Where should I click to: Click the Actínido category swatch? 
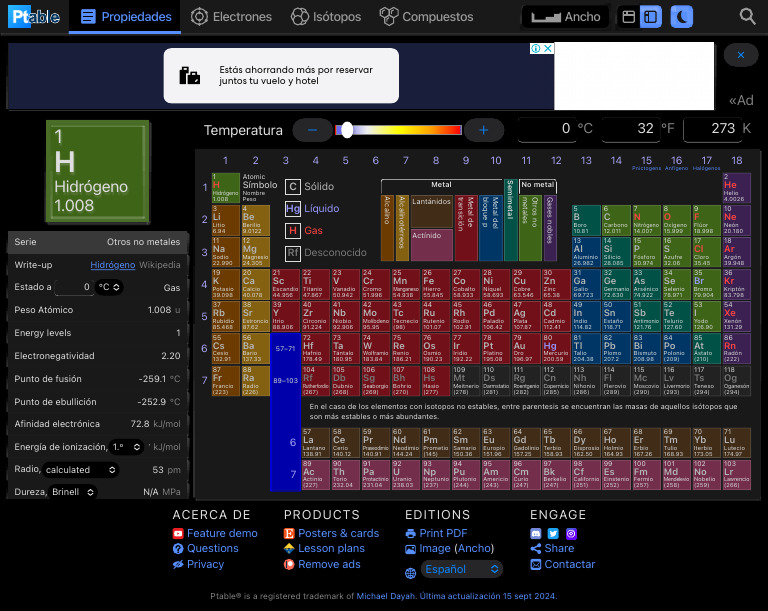432,245
